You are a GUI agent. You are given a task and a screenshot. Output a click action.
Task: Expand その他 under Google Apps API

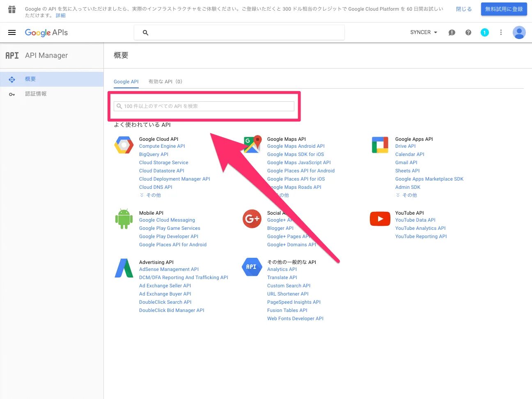pyautogui.click(x=406, y=195)
